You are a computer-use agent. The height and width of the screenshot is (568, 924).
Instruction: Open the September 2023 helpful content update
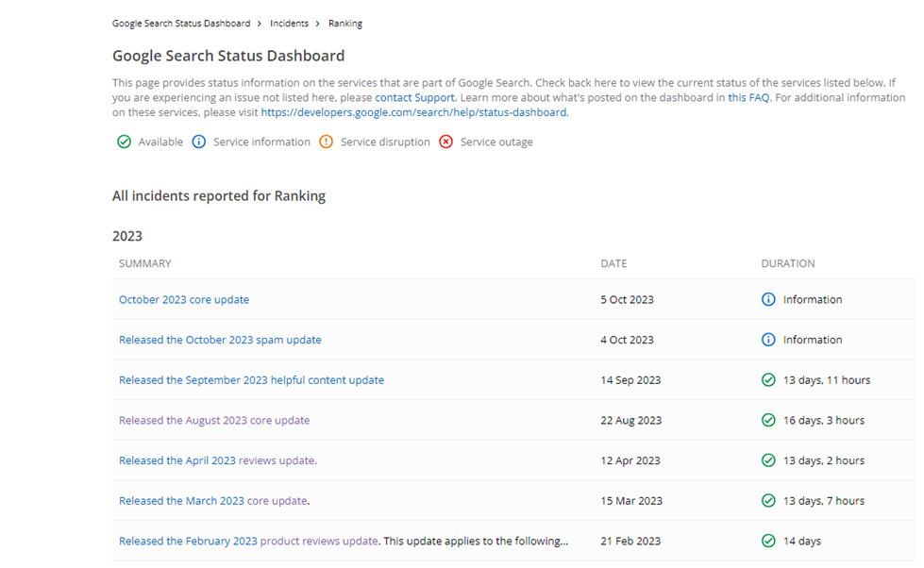(252, 380)
